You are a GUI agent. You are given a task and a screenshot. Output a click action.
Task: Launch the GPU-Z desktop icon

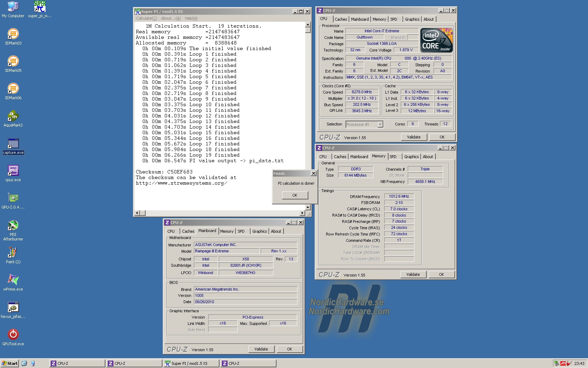pyautogui.click(x=13, y=198)
